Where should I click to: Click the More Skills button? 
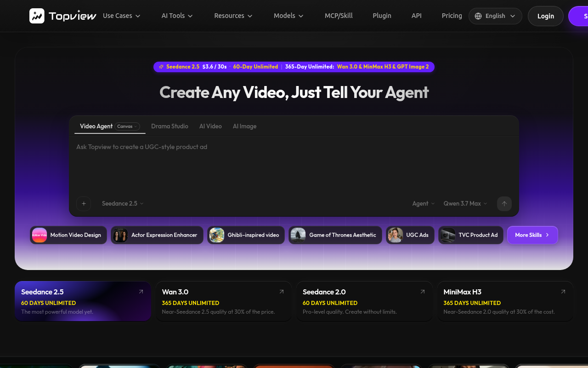[x=532, y=235]
